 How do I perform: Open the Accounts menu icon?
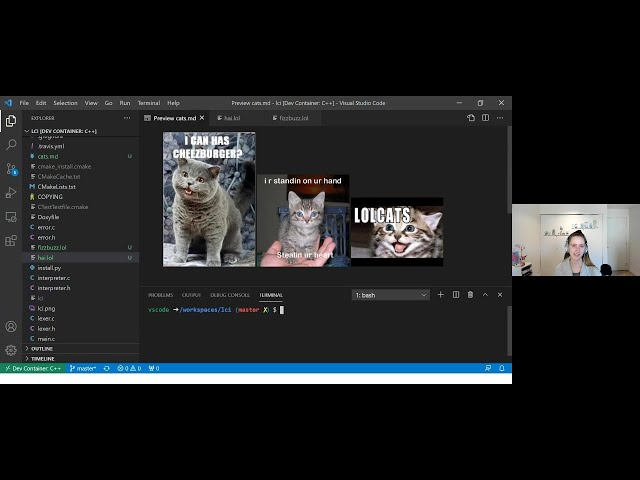[x=11, y=327]
